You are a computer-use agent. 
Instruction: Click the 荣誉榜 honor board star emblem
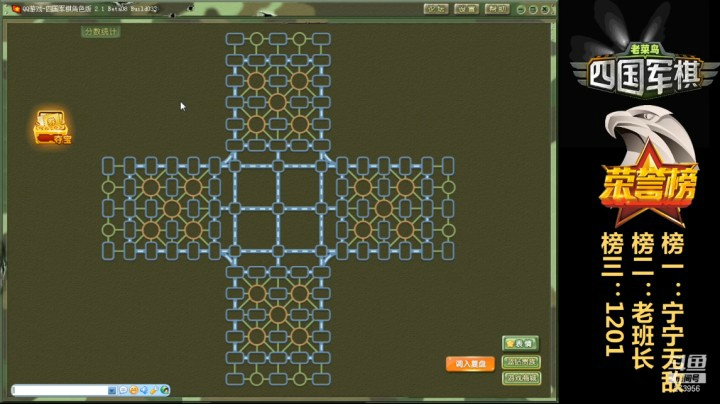coord(648,184)
